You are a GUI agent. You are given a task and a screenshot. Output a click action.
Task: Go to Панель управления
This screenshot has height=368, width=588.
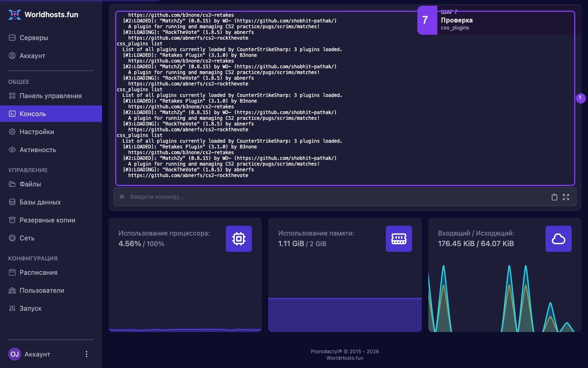(51, 96)
